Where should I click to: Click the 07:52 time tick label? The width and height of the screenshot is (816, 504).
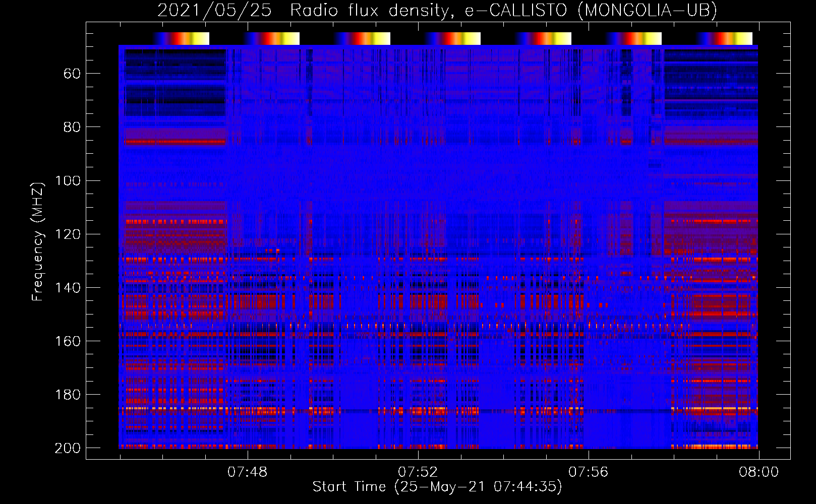[x=418, y=472]
